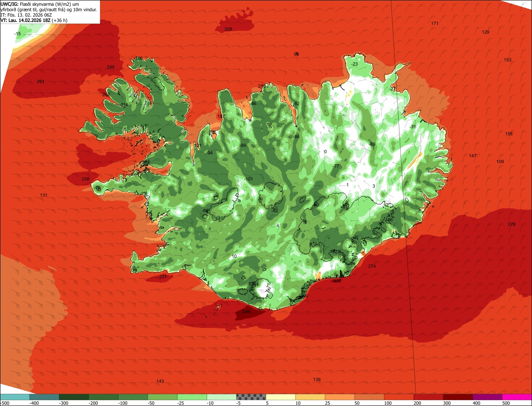Select the sea value '261' in the northwest
The image size is (532, 406).
coord(41,81)
